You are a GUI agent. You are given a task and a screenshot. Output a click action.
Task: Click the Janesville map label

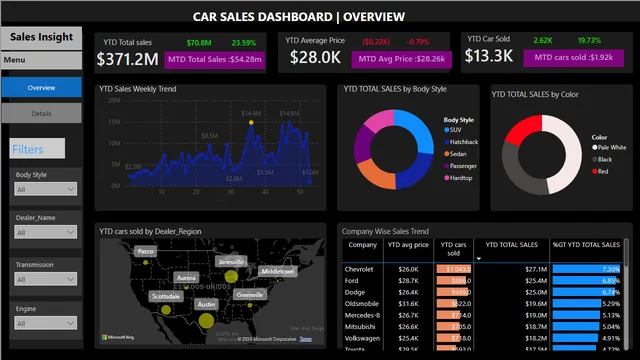point(231,262)
